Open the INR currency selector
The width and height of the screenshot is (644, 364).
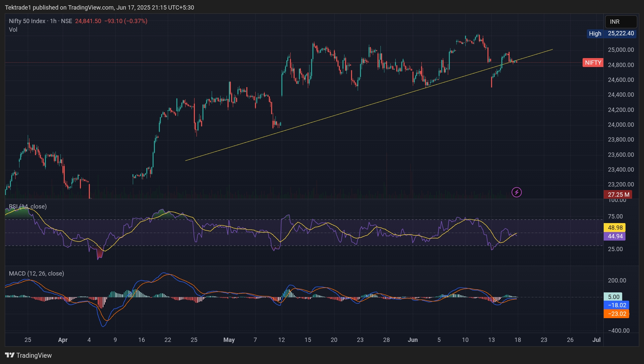tap(621, 22)
